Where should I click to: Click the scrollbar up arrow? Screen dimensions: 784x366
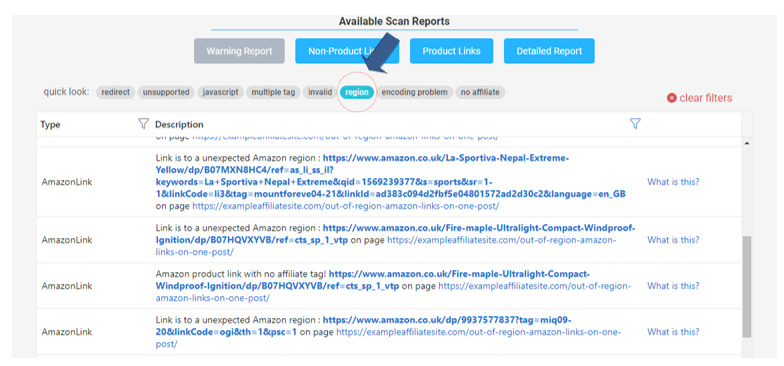(x=746, y=144)
